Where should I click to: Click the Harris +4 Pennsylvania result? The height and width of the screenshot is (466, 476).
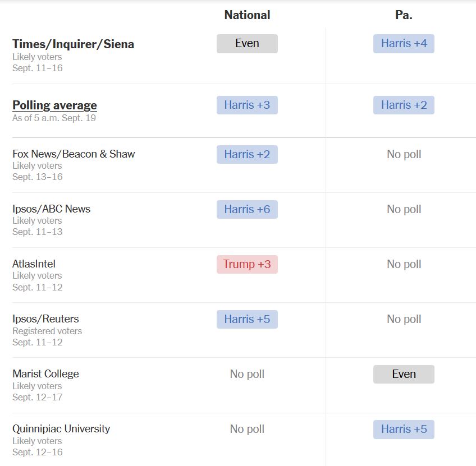point(404,44)
